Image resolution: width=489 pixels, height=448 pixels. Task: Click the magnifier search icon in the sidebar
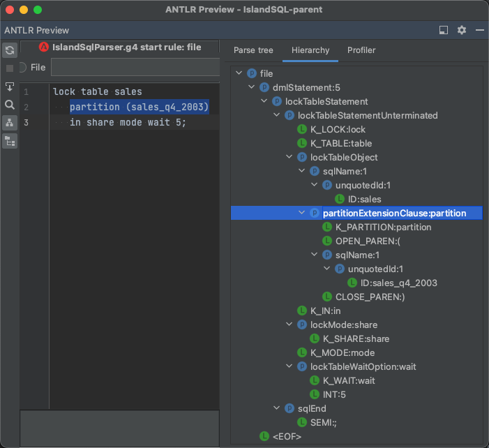[x=10, y=105]
